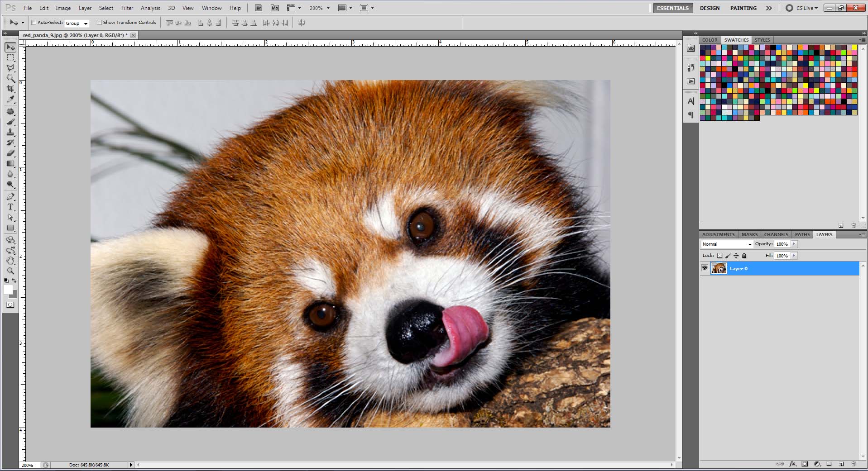This screenshot has height=471, width=868.
Task: Swap foreground and background colors
Action: (x=14, y=281)
